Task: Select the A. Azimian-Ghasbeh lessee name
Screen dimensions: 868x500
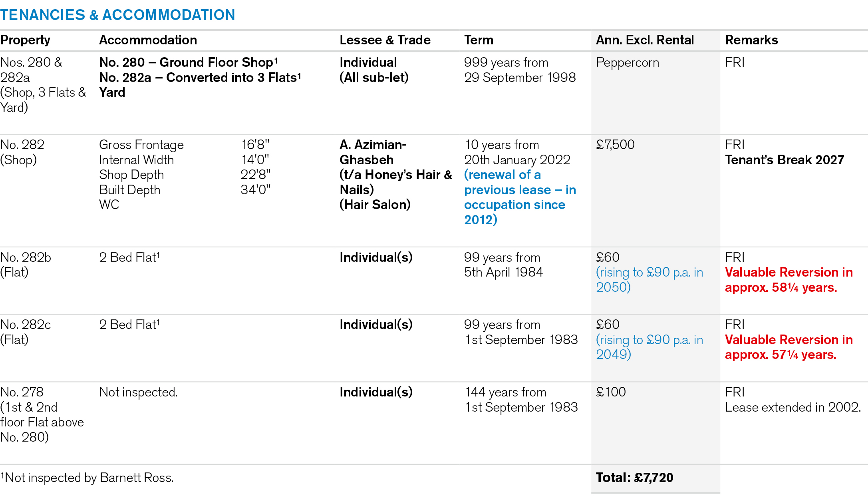Action: (373, 152)
